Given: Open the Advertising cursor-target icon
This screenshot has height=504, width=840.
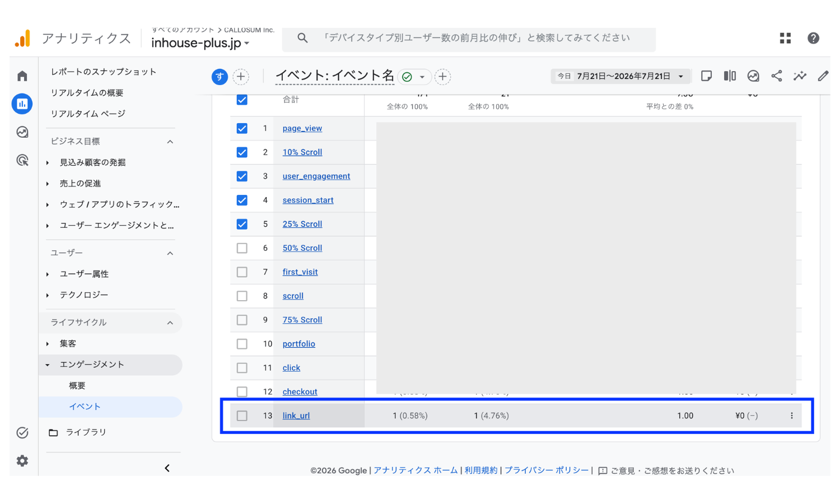Looking at the screenshot, I should pyautogui.click(x=22, y=161).
